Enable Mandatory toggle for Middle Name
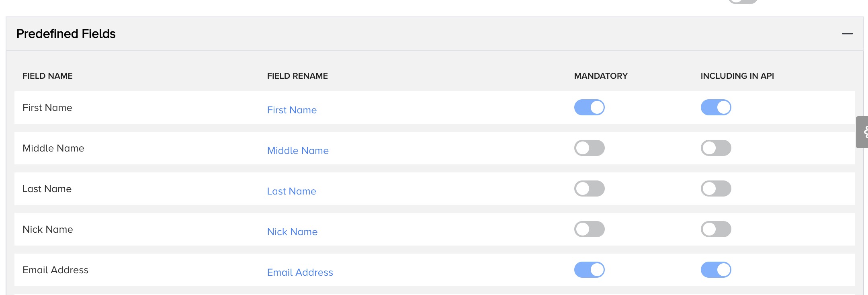Screen dimensions: 868x295 pyautogui.click(x=589, y=148)
